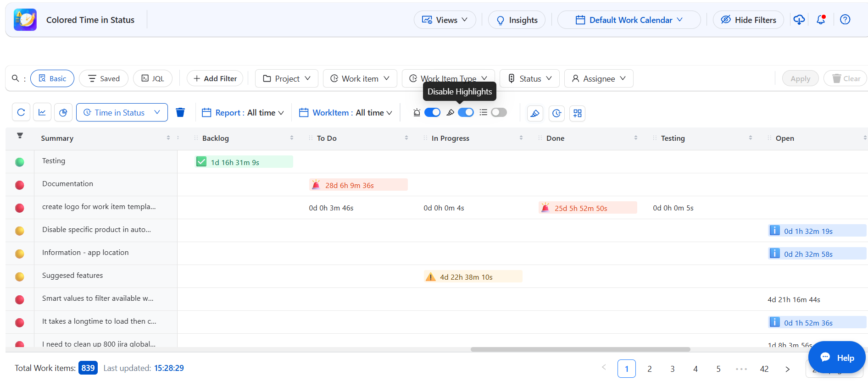Image resolution: width=868 pixels, height=381 pixels.
Task: Switch to the Saved filters tab
Action: (104, 78)
